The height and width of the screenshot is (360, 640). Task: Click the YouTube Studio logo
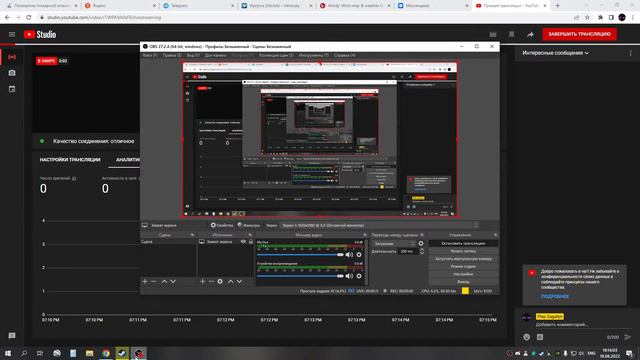point(40,35)
